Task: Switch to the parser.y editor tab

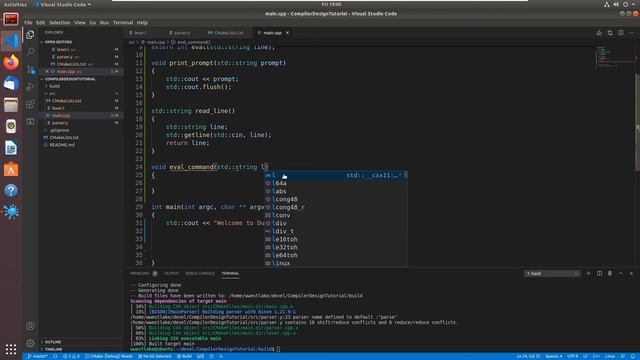Action: click(182, 33)
